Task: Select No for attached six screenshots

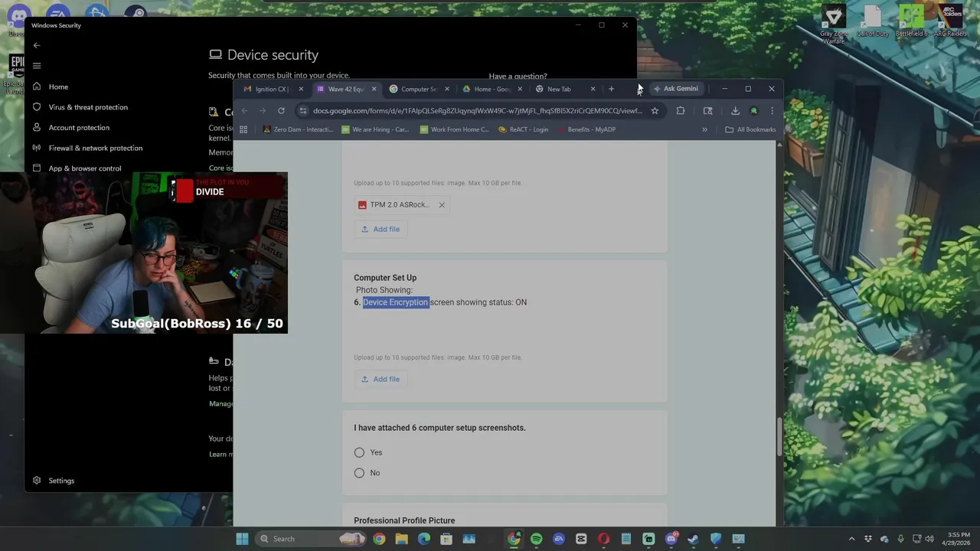Action: (x=359, y=473)
